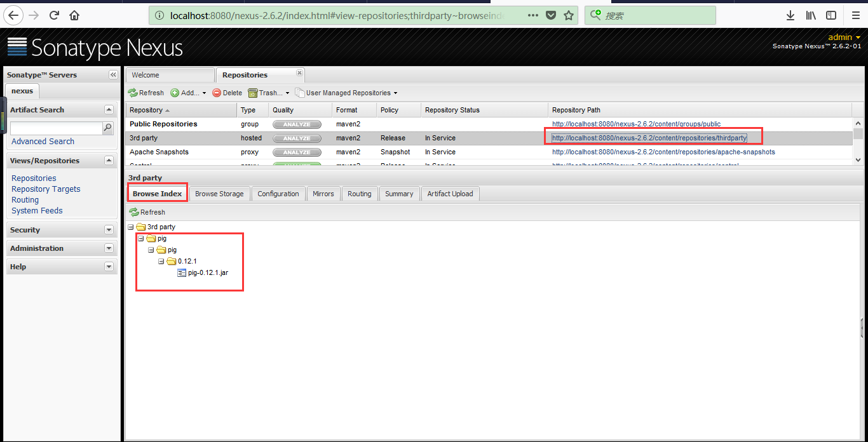The width and height of the screenshot is (868, 442).
Task: Refresh the 3rd party index tree
Action: coord(147,212)
